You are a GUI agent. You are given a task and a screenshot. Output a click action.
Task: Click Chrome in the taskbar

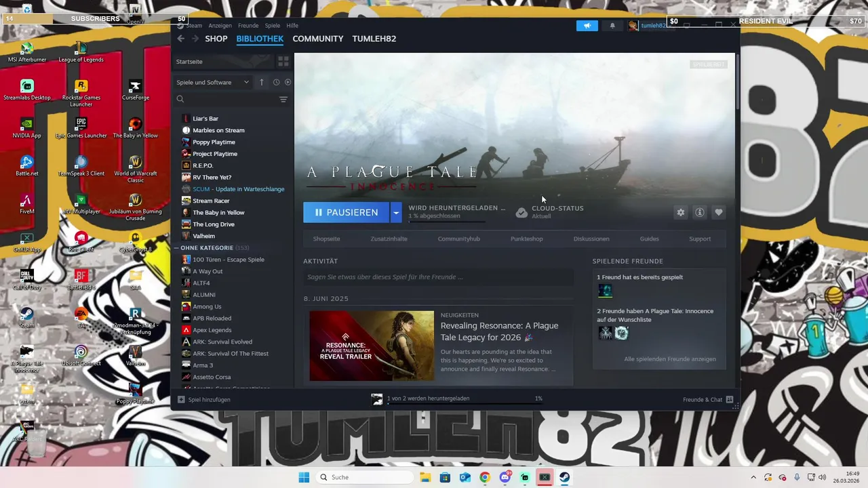coord(485,477)
